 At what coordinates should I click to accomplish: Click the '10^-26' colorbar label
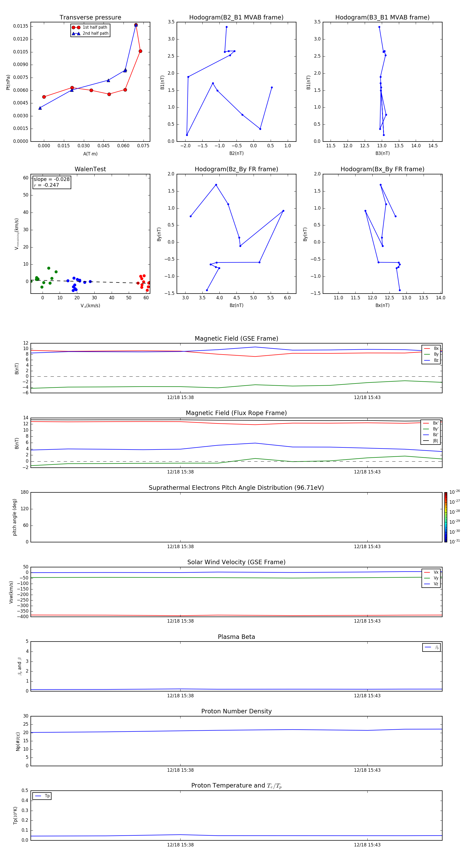tap(455, 492)
